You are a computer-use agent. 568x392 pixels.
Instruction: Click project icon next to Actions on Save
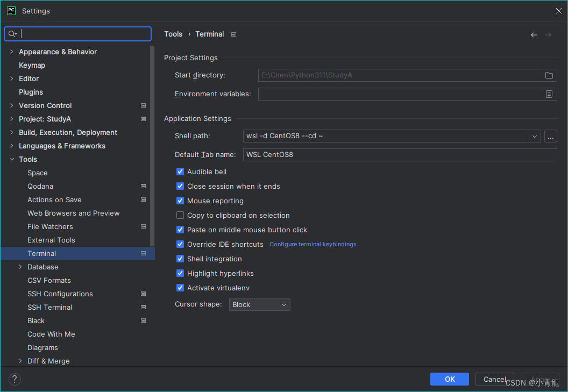144,199
